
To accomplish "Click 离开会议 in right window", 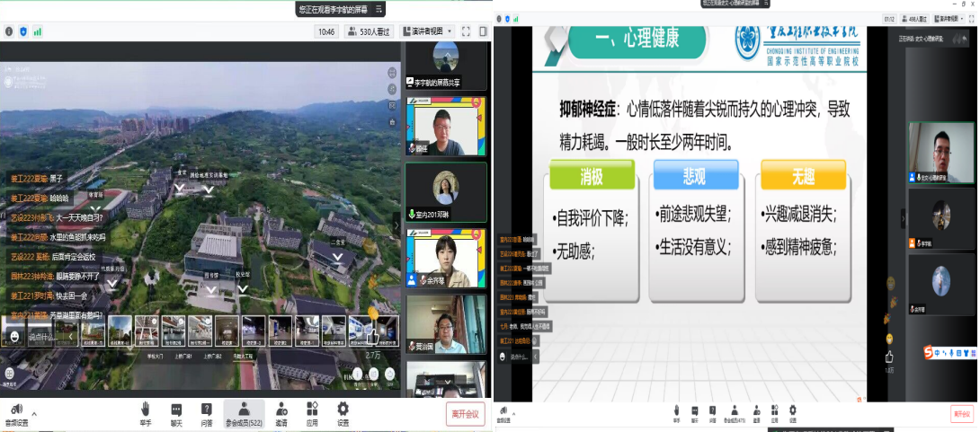I will click(x=961, y=414).
